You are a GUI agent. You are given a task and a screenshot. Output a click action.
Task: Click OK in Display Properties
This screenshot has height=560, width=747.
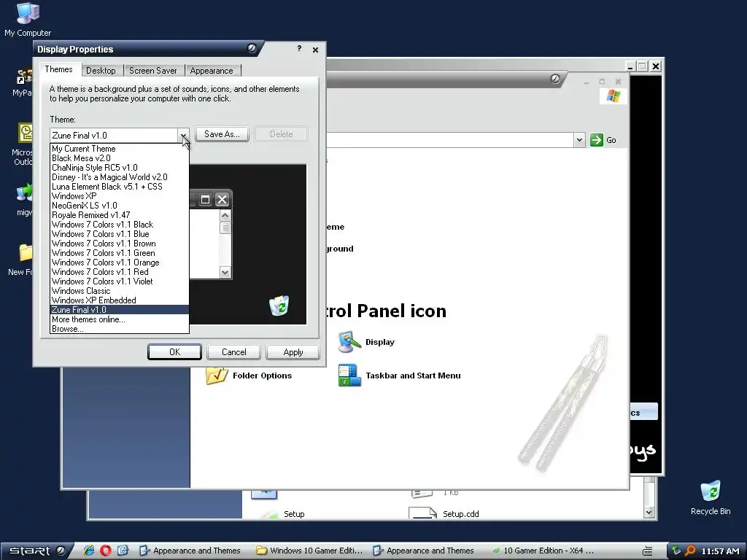(174, 352)
